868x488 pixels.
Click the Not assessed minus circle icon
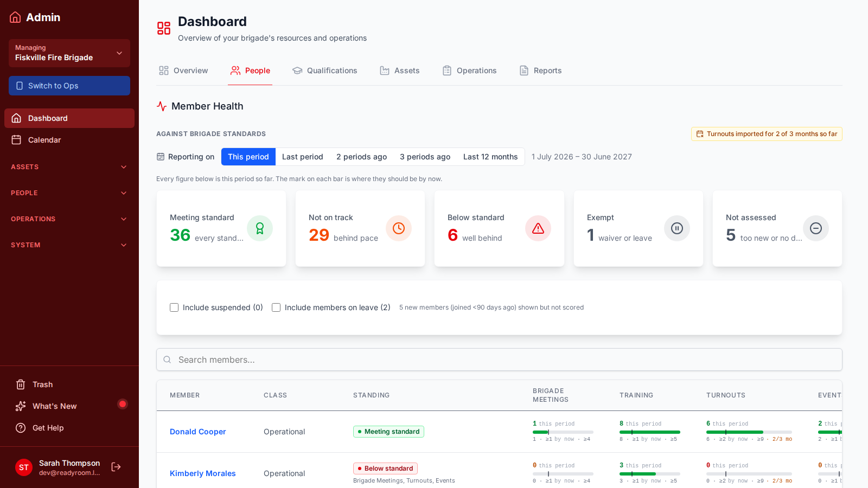pyautogui.click(x=816, y=228)
